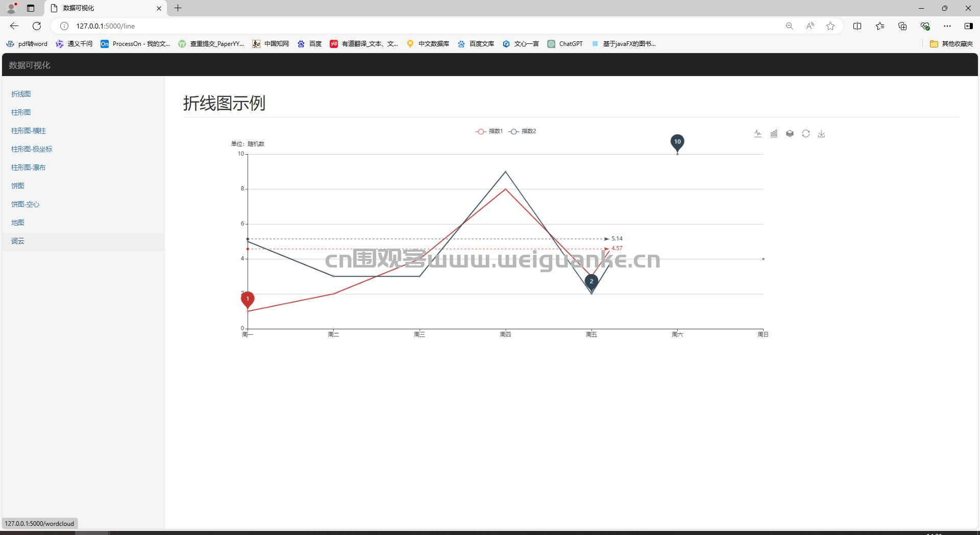Reload the page with refresh button
The image size is (980, 535).
pyautogui.click(x=37, y=26)
